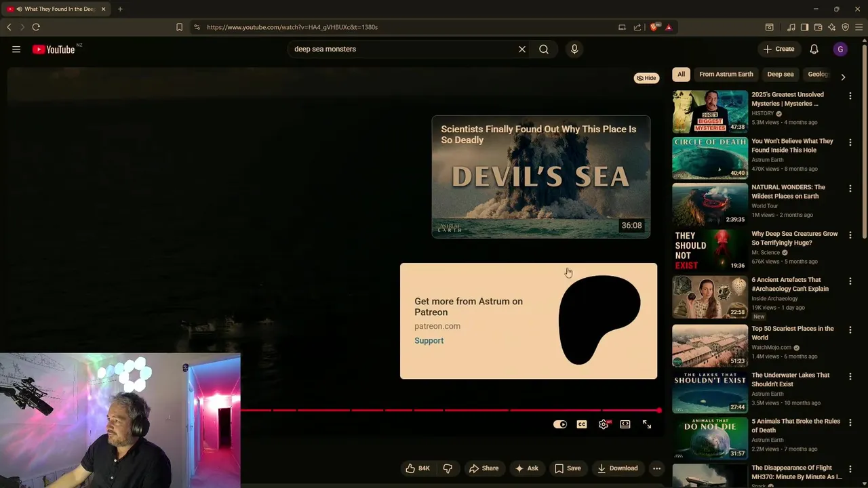Toggle the autoplay switch in the player
This screenshot has height=488, width=868.
tap(560, 424)
